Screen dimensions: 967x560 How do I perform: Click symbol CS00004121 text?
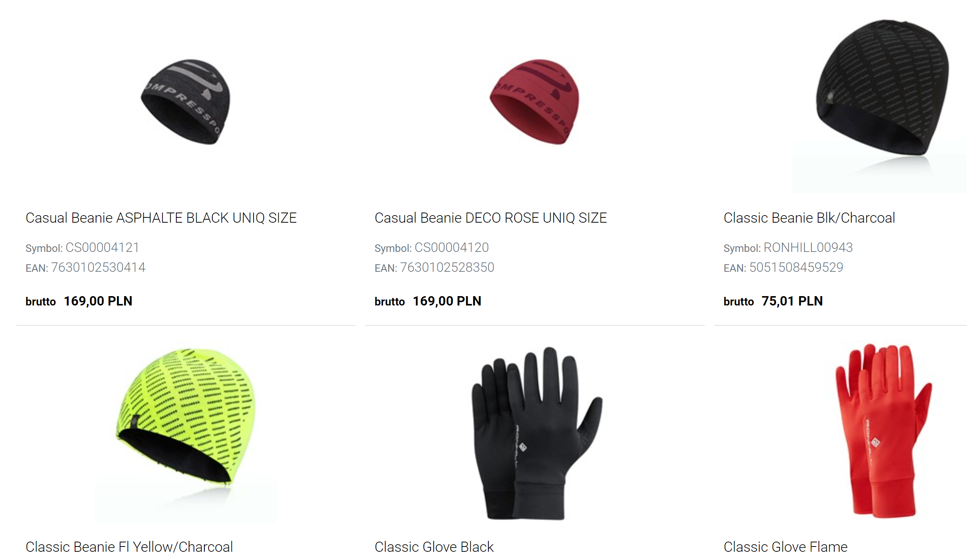(x=102, y=247)
